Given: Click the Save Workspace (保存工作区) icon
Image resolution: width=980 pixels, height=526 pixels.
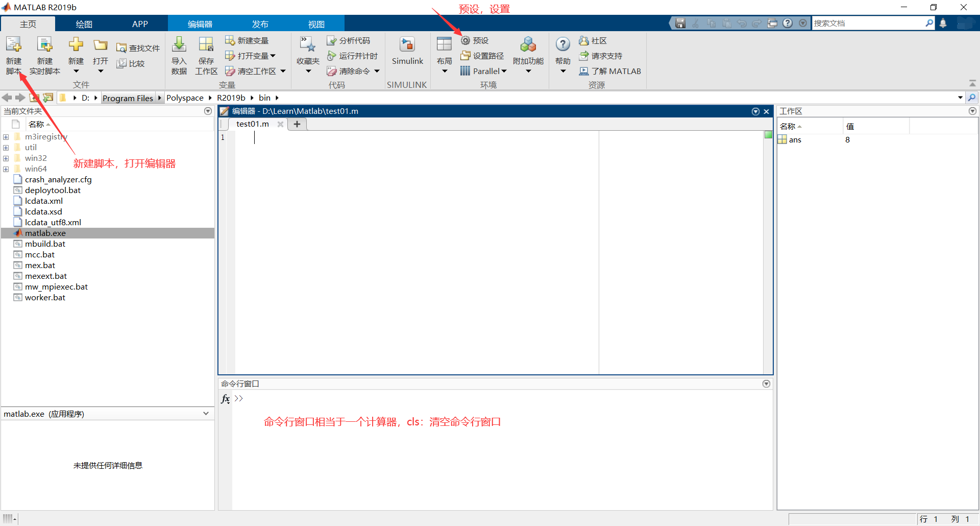Looking at the screenshot, I should point(206,45).
